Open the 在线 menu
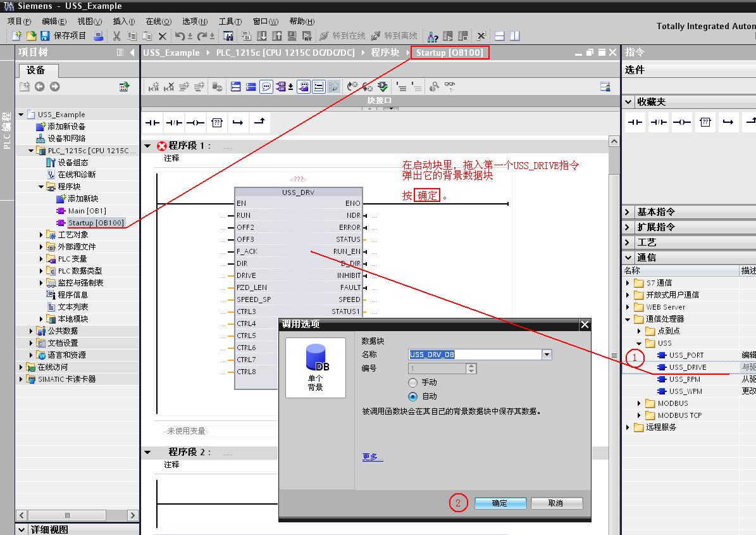 coord(159,22)
